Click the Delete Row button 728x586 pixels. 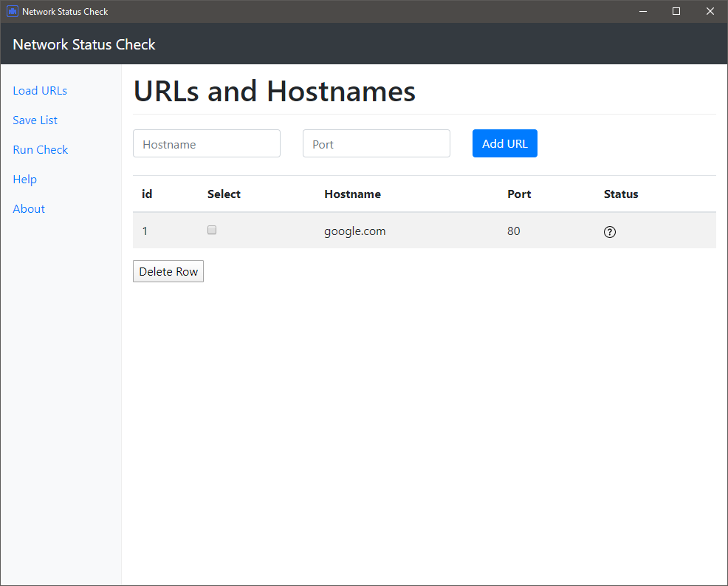point(168,271)
